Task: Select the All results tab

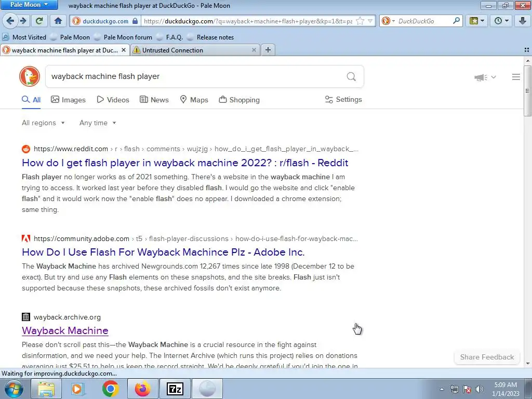Action: click(31, 100)
